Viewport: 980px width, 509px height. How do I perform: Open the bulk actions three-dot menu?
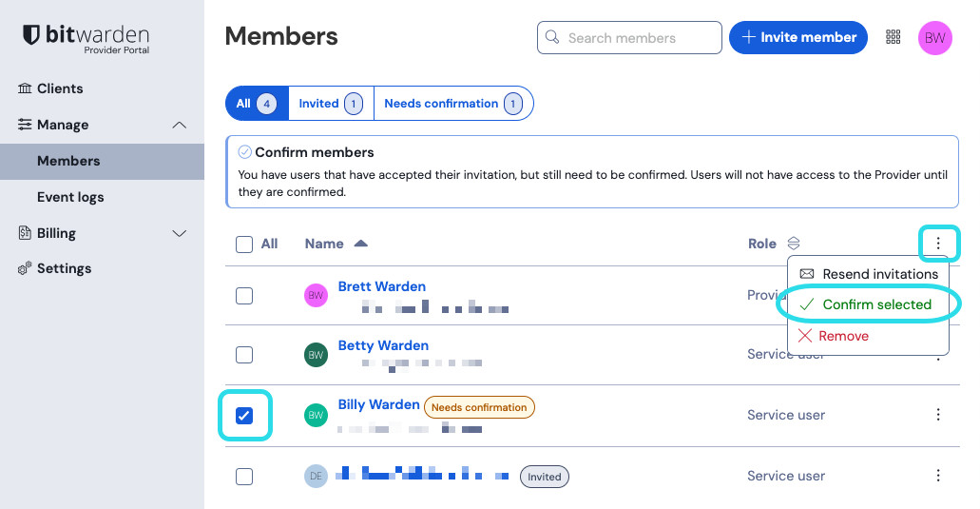(x=938, y=244)
